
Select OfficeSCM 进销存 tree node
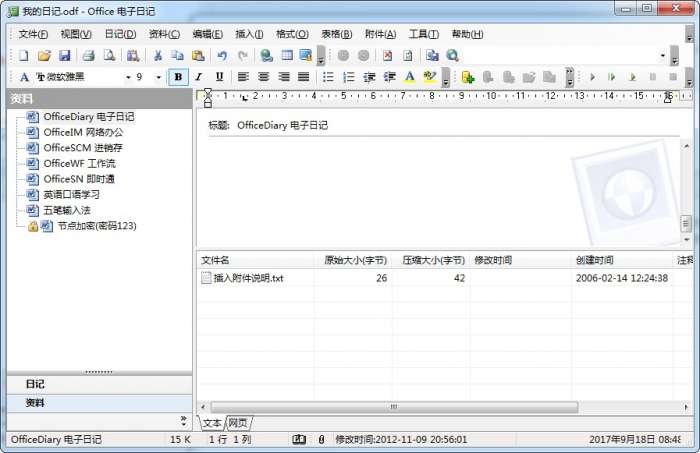point(83,148)
